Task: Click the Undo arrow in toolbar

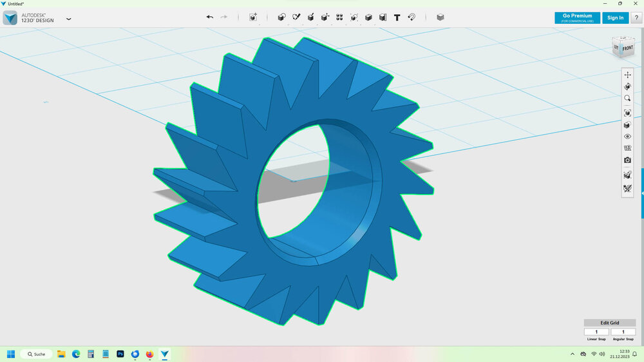Action: (x=209, y=17)
